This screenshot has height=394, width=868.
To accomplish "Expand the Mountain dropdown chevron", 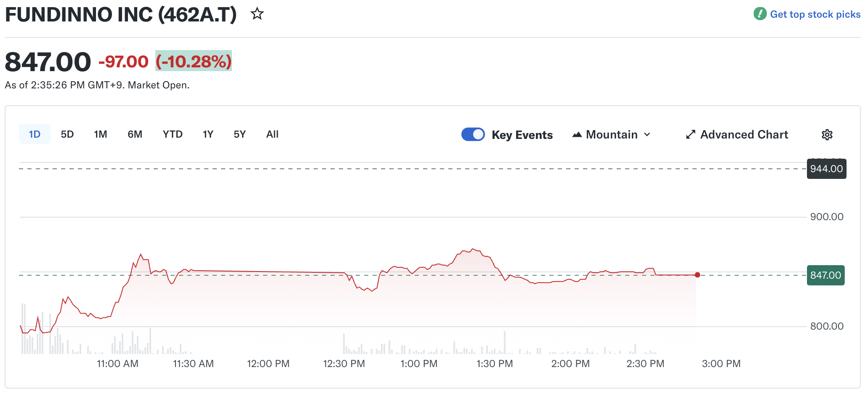I will pyautogui.click(x=647, y=135).
